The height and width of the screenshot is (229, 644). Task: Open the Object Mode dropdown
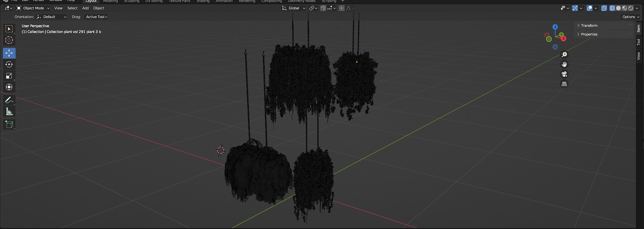[x=33, y=8]
